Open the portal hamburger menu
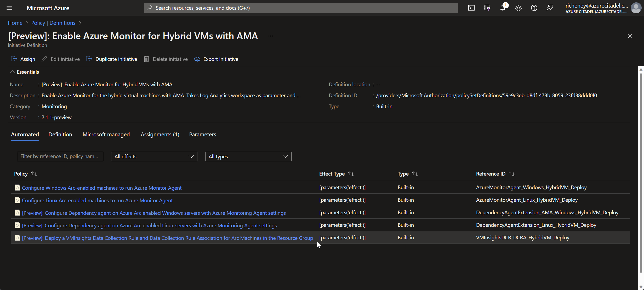644x290 pixels. coord(9,8)
